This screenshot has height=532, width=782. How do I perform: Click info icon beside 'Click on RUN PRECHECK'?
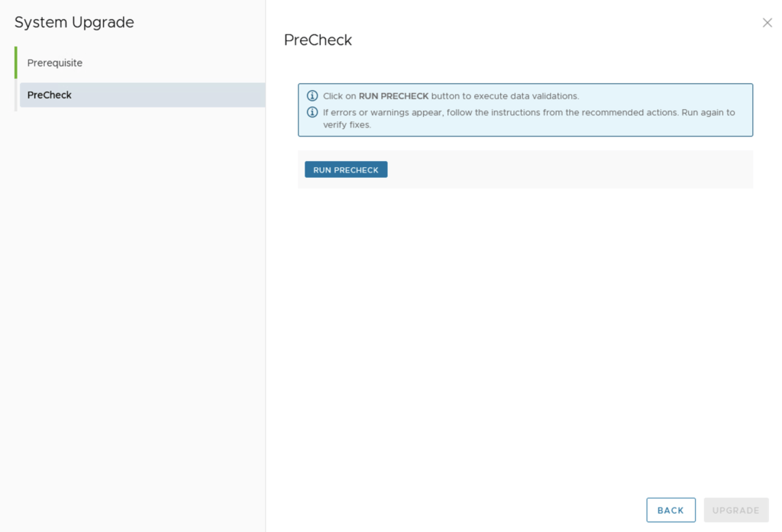pos(312,96)
